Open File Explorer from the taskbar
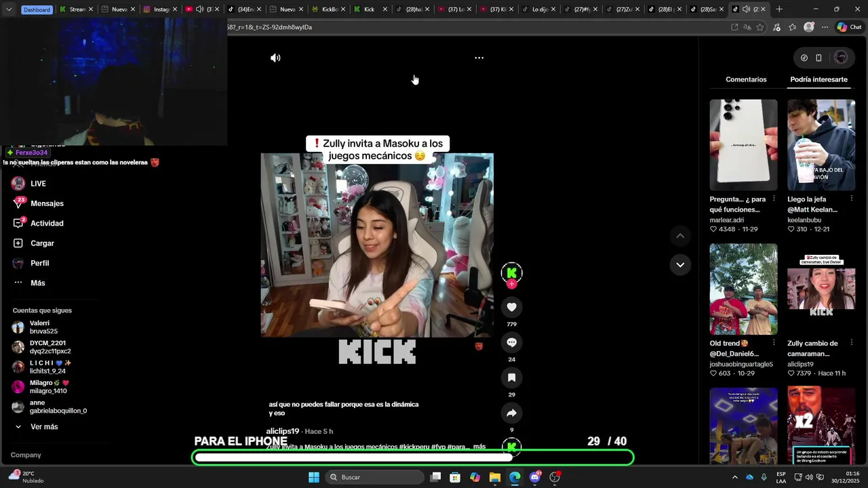The width and height of the screenshot is (868, 488). [495, 477]
